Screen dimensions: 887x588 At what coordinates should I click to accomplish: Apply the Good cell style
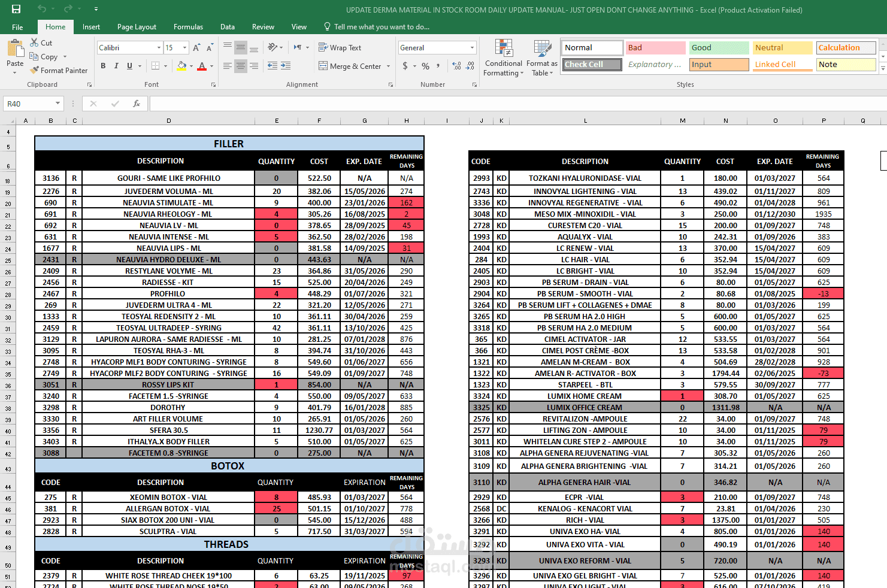pyautogui.click(x=719, y=48)
